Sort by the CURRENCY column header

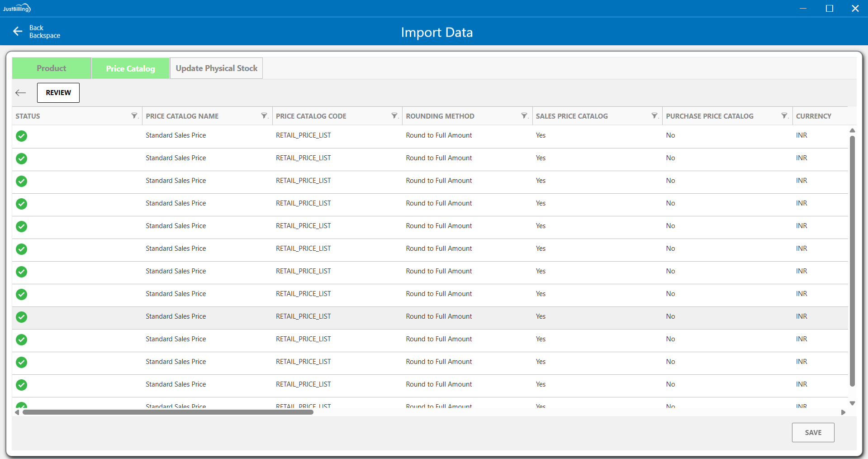click(x=813, y=116)
